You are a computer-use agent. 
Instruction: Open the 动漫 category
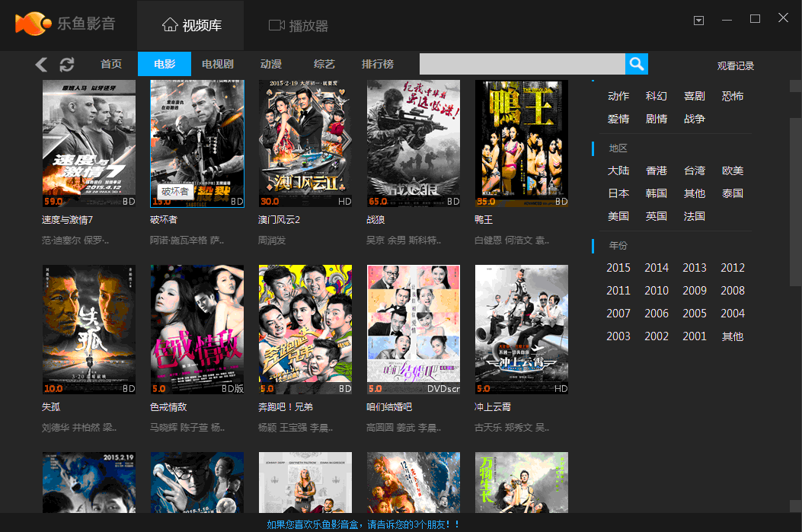[x=270, y=64]
